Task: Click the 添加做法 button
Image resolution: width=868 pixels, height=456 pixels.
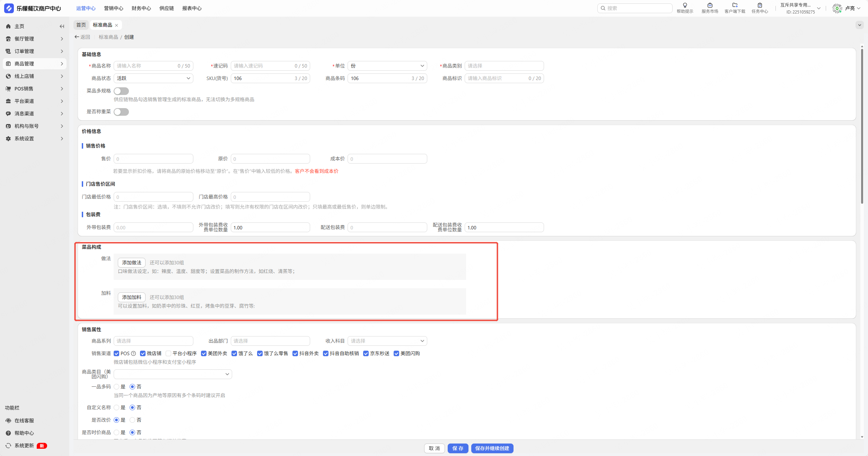Action: click(131, 263)
